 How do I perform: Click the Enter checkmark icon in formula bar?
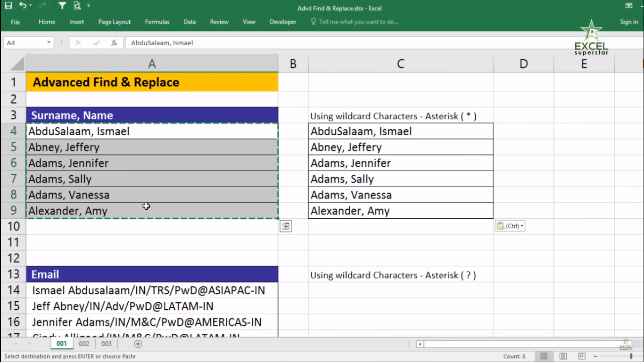[96, 43]
